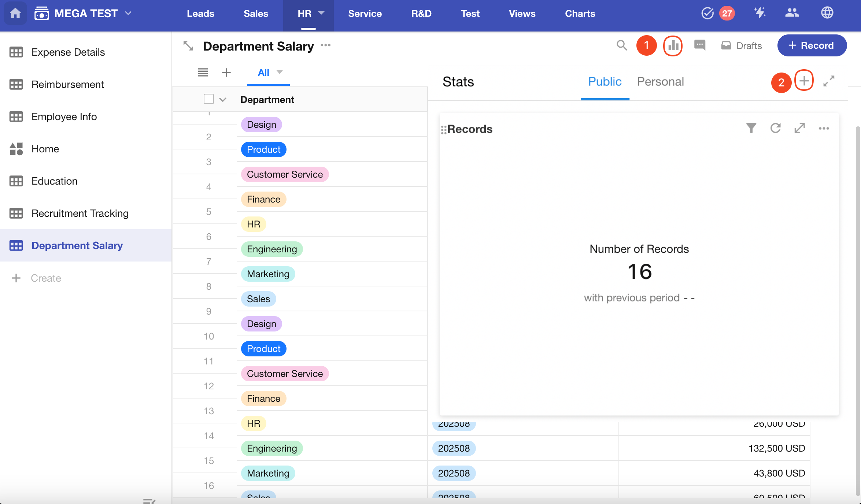Viewport: 861px width, 504px height.
Task: Click the filter funnel on Records card
Action: pos(751,128)
